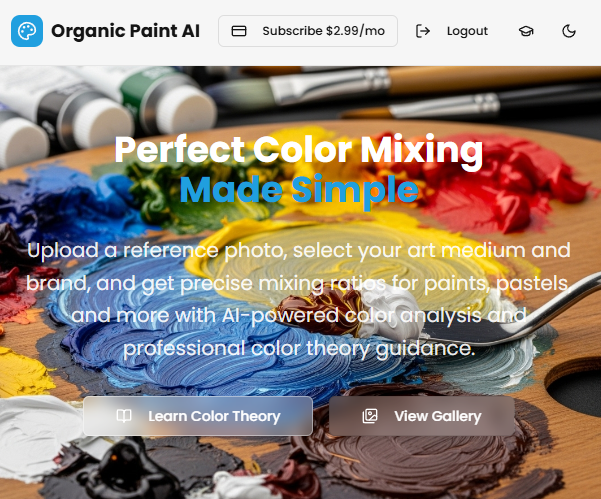Click the "Upload a reference photo" description text
This screenshot has width=601, height=499.
coord(299,299)
